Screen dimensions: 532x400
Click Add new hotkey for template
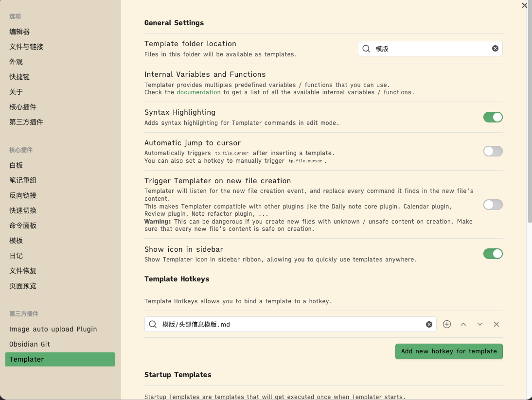tap(449, 351)
